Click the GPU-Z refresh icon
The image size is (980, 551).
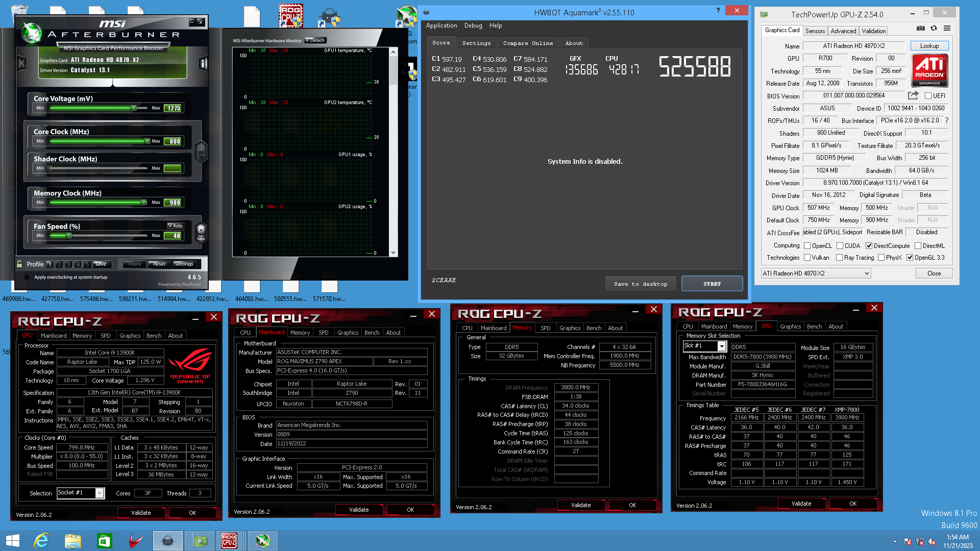(934, 29)
